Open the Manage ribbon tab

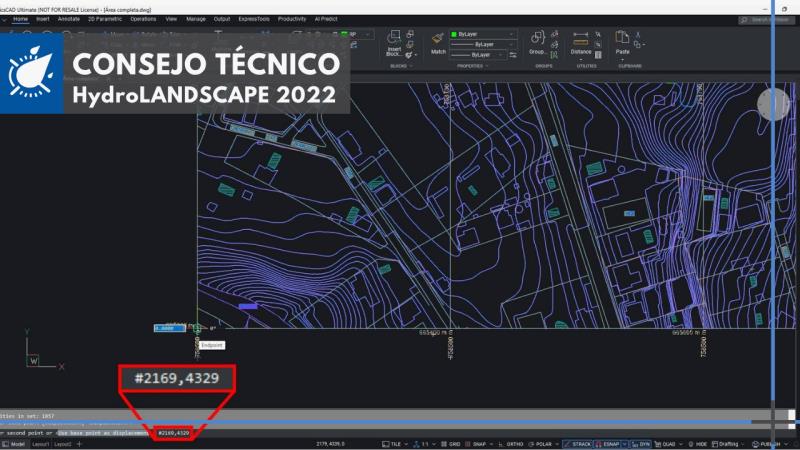pyautogui.click(x=196, y=19)
